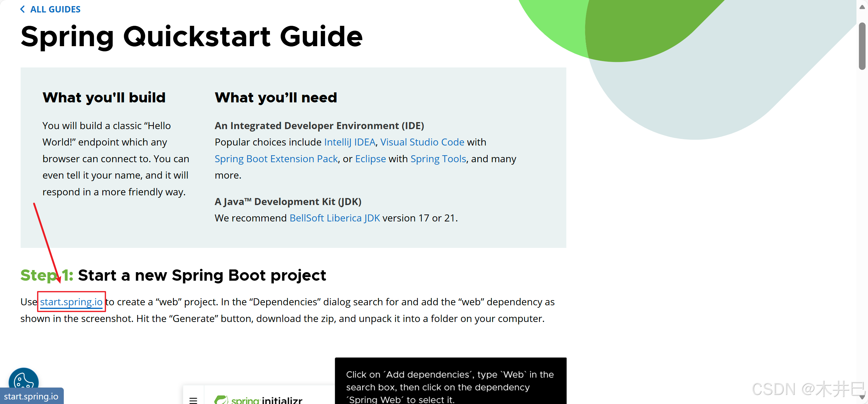Visit the Eclipse link
The height and width of the screenshot is (404, 868).
point(370,159)
